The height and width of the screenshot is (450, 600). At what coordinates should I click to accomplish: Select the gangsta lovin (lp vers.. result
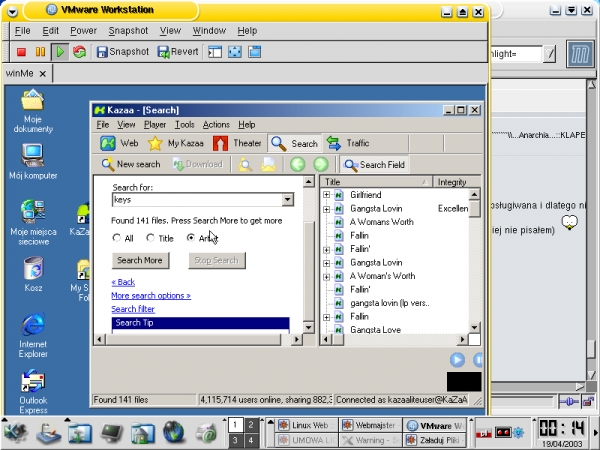click(390, 303)
